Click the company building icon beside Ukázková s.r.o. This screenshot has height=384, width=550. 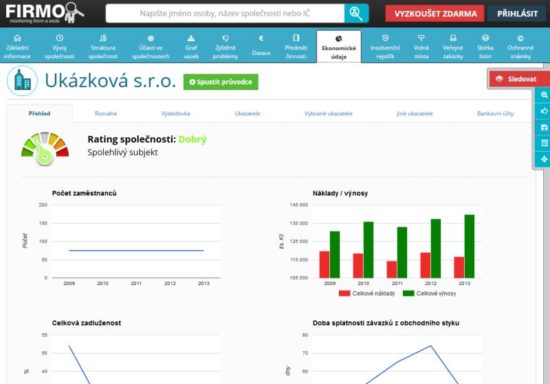[22, 81]
